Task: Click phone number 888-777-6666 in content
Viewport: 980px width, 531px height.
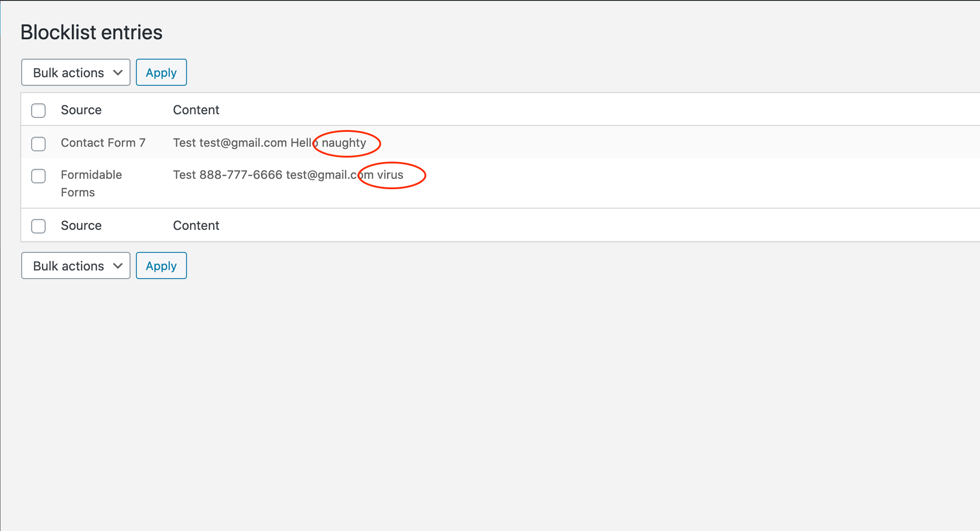Action: pos(241,175)
